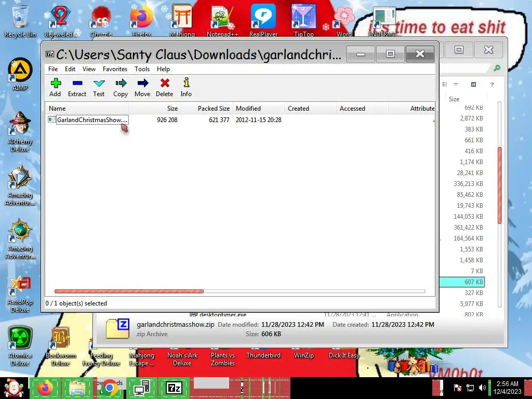Select the Notepad++ desktop shortcut
Viewport: 532px width, 399px height.
(222, 20)
